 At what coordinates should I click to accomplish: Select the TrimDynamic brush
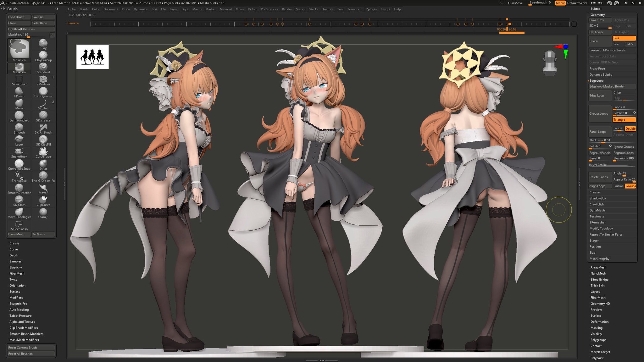point(43,91)
